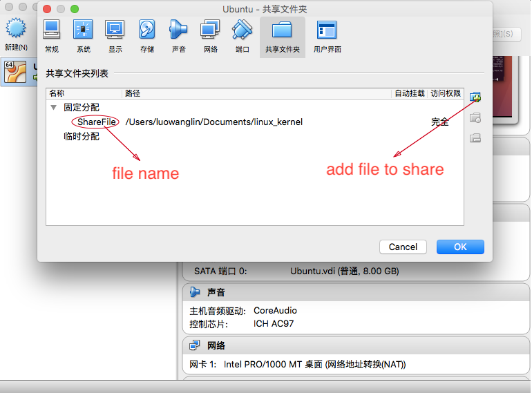Click the ICH AC97 controller value
Viewport: 532px width, 393px height.
click(274, 324)
